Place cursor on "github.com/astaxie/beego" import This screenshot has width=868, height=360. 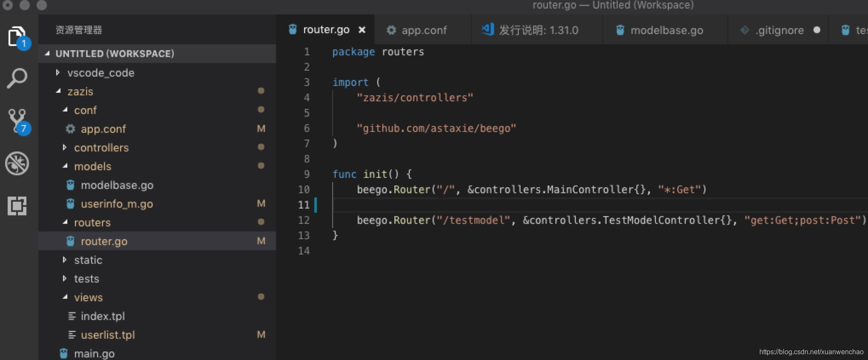point(437,128)
